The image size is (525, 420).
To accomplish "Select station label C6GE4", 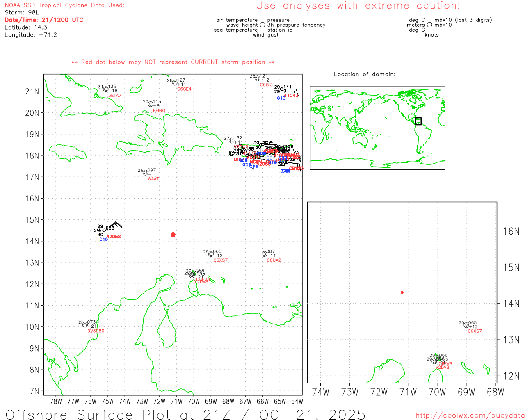I will [184, 89].
